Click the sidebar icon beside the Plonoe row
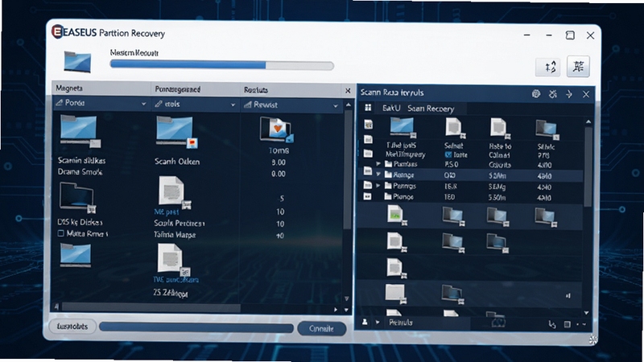644x362 pixels. (368, 196)
